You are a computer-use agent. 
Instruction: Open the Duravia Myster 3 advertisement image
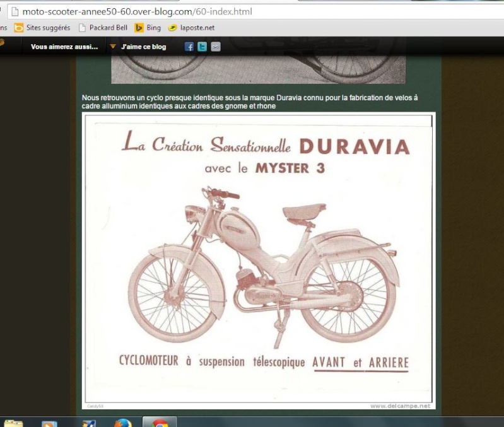click(259, 260)
